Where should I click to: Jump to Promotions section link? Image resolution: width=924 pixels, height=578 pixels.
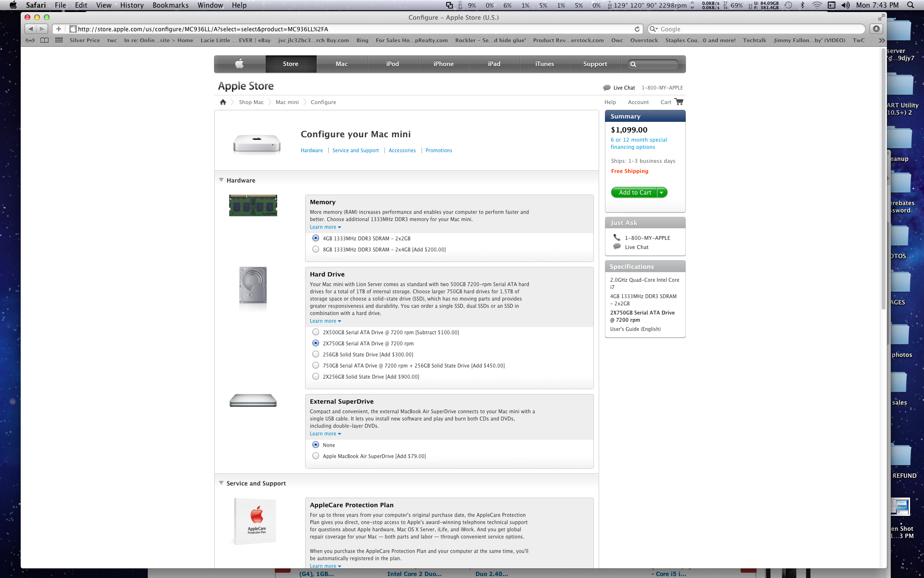(439, 150)
